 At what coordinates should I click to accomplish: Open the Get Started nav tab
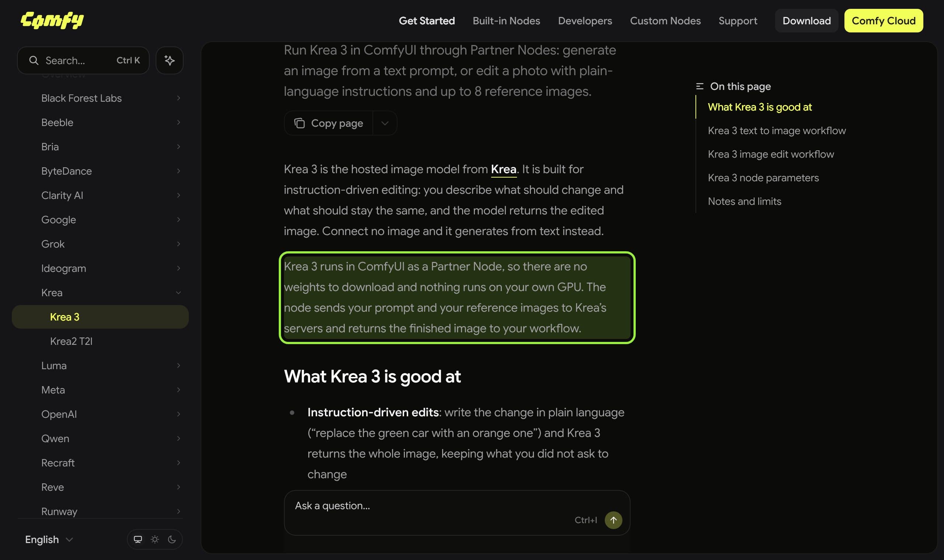[x=427, y=21]
